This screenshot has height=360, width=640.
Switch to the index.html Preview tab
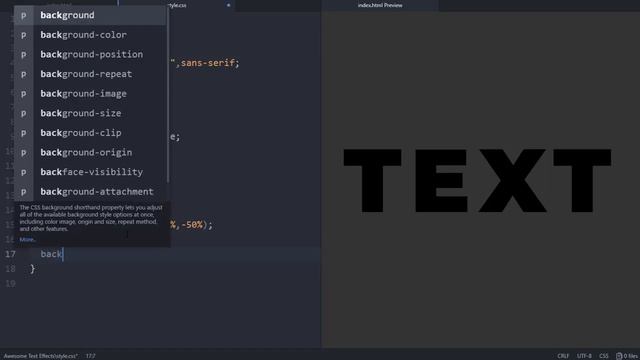(380, 5)
